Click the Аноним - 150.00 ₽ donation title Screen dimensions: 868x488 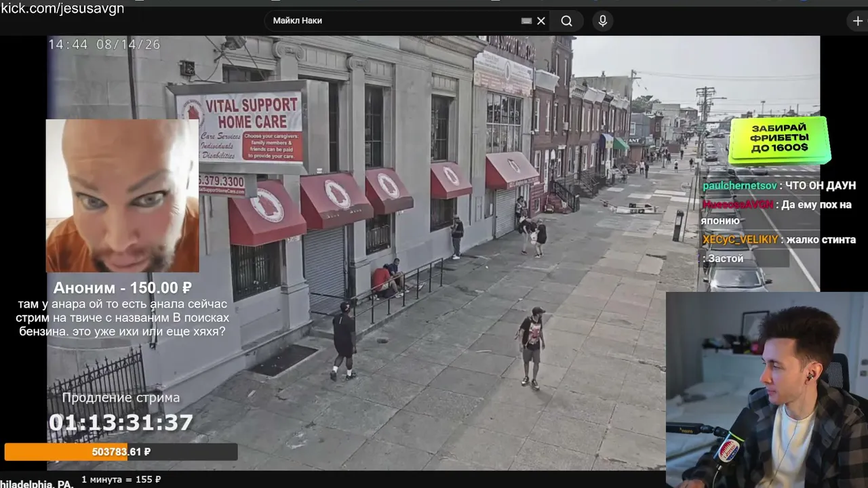tap(122, 288)
